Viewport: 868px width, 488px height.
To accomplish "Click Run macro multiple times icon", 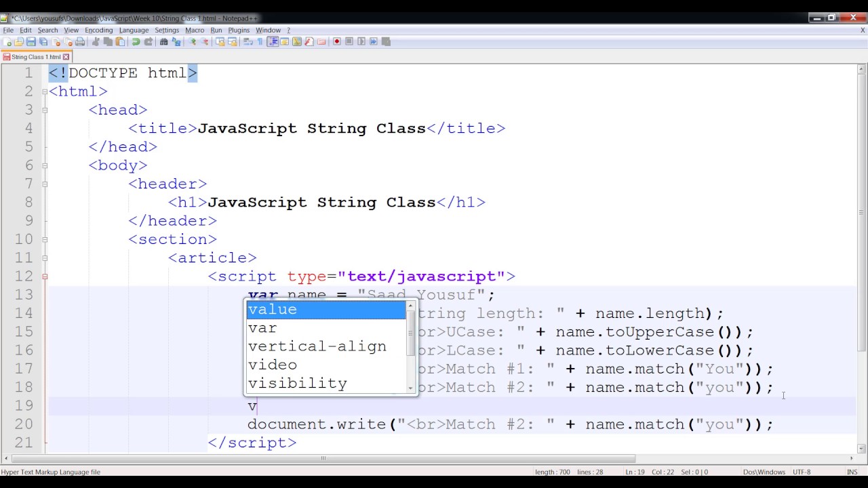I will [x=374, y=42].
